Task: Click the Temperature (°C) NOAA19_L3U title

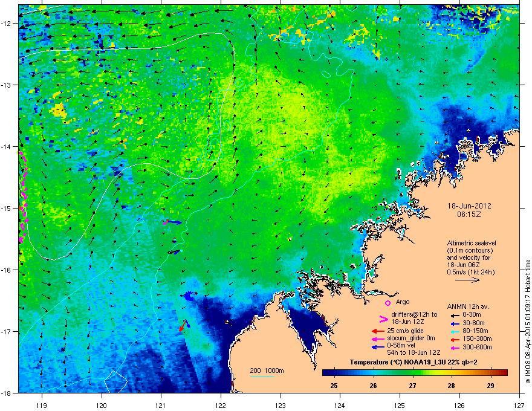Action: coord(414,362)
